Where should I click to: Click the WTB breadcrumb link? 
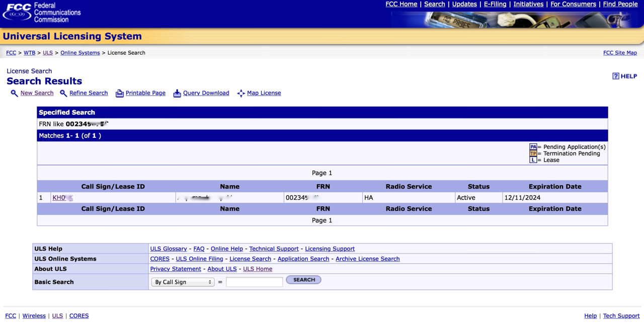pos(29,53)
